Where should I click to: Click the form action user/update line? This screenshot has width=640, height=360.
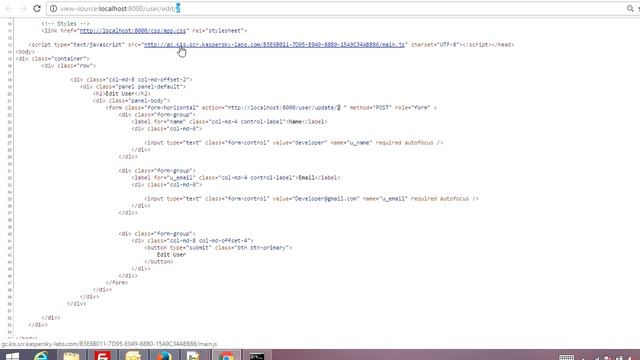(271, 108)
